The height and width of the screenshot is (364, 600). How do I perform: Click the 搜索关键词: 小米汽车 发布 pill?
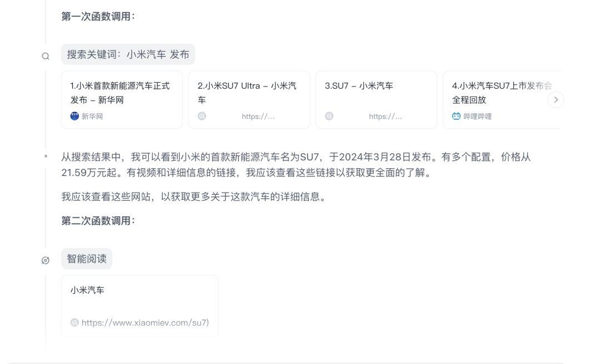(x=128, y=54)
